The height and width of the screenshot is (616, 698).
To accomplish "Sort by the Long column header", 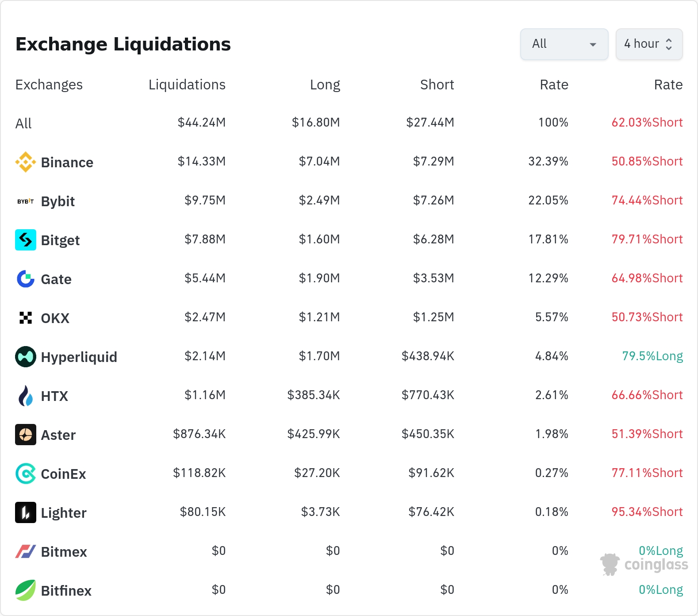I will point(325,85).
